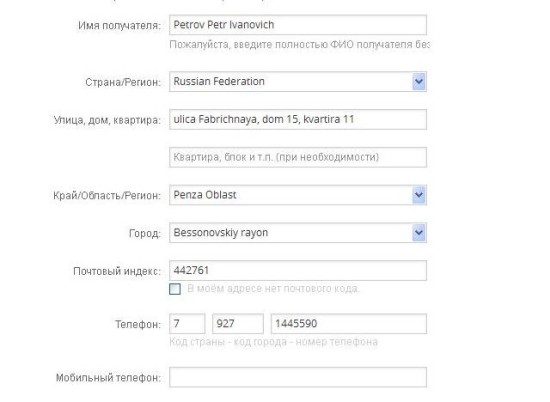This screenshot has width=550, height=402.
Task: Click the 'Телефон' label
Action: click(138, 324)
